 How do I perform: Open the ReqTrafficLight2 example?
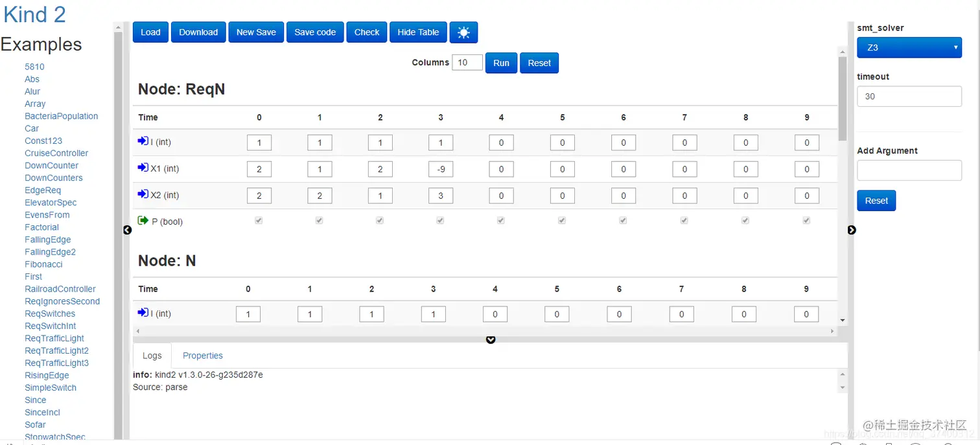[x=56, y=350]
